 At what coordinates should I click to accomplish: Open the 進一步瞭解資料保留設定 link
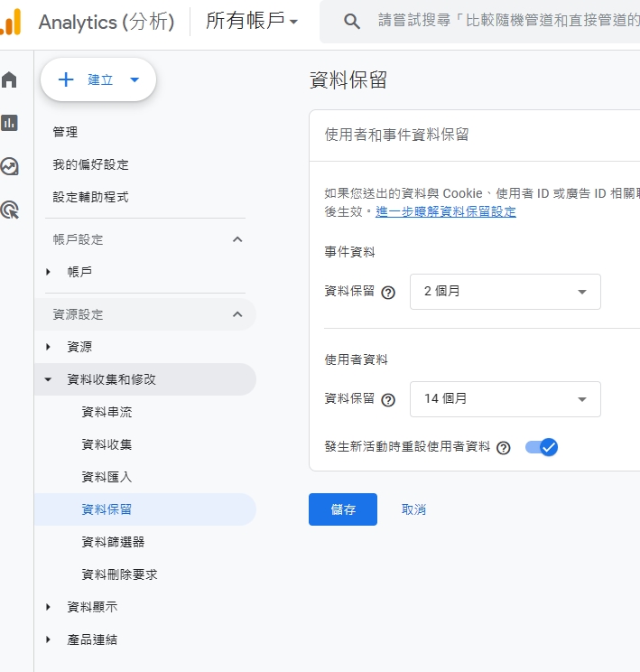coord(446,212)
